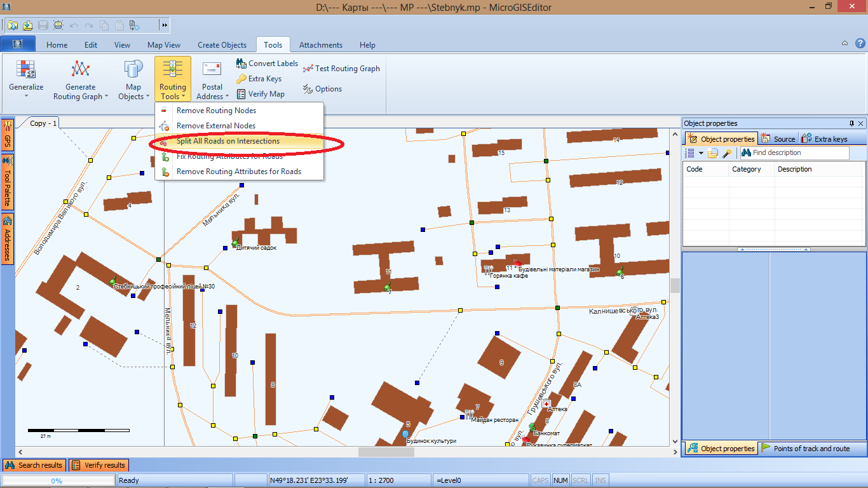Open the Postal Address dropdown
Screen dimensions: 868x488
[x=227, y=97]
